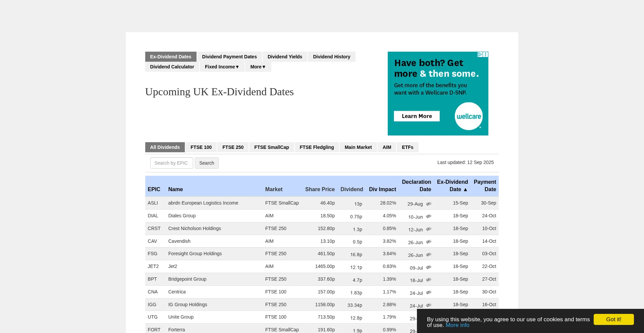644x333 pixels.
Task: Click the IG Group Holdings name
Action: [188, 304]
